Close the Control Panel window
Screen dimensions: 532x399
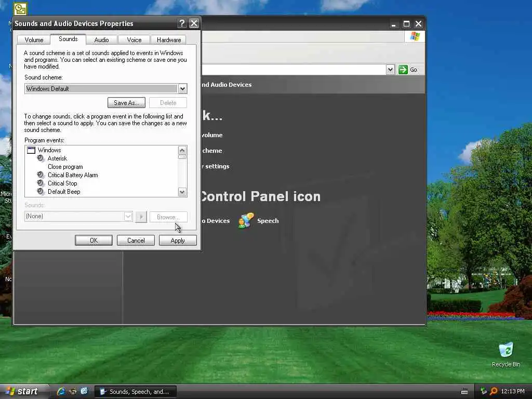coord(419,24)
